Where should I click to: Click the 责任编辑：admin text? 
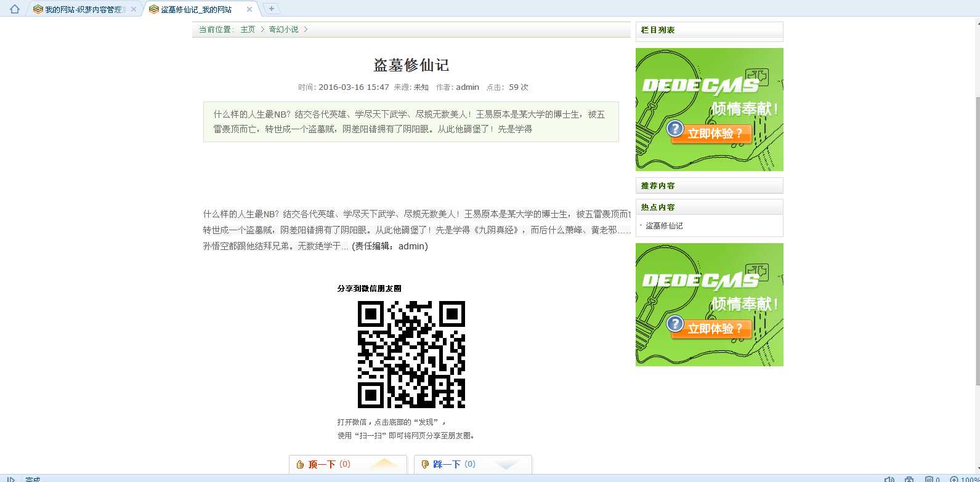tap(390, 246)
